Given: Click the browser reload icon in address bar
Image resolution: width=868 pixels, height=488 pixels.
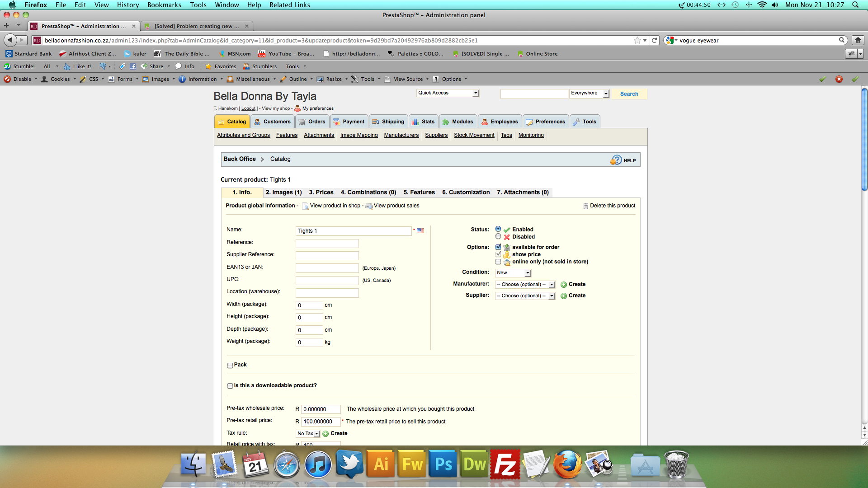Looking at the screenshot, I should tap(654, 40).
